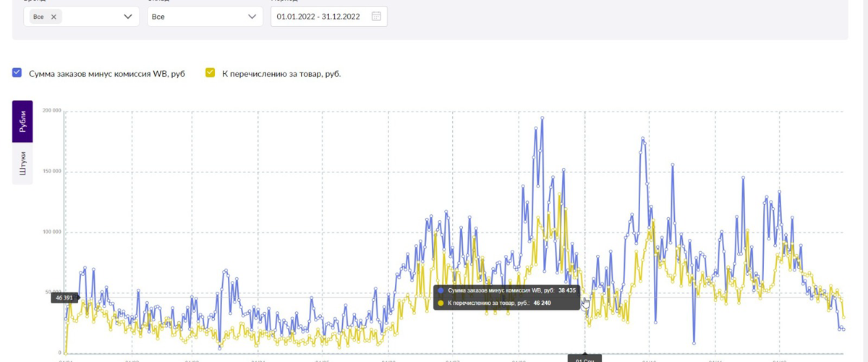The width and height of the screenshot is (868, 362).
Task: Click the tooltip value 46 240
Action: click(542, 303)
